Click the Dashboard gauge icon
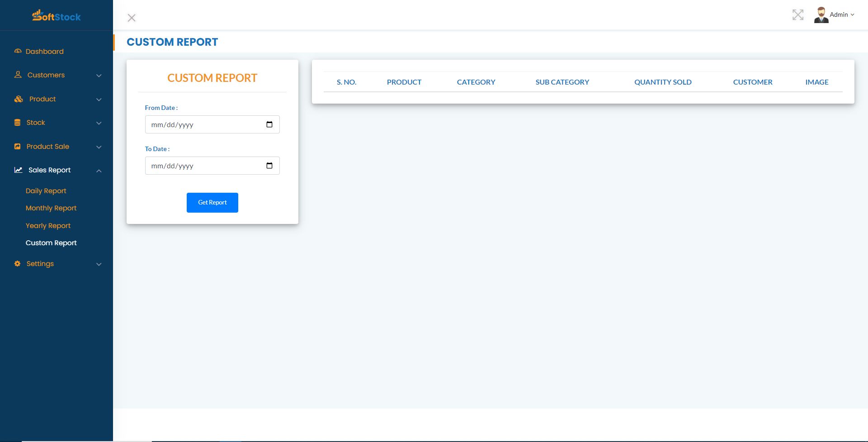The height and width of the screenshot is (442, 868). pos(18,51)
